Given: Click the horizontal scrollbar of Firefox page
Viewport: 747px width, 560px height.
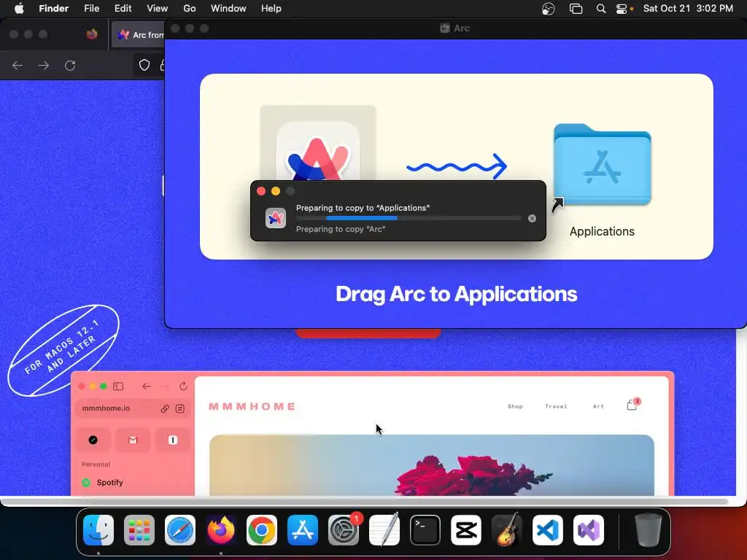Looking at the screenshot, I should (x=365, y=502).
